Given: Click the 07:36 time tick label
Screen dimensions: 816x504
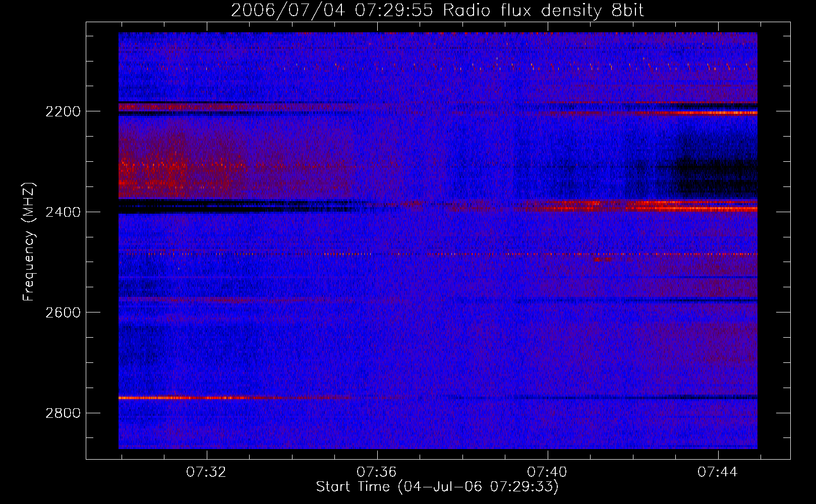Looking at the screenshot, I should [377, 472].
